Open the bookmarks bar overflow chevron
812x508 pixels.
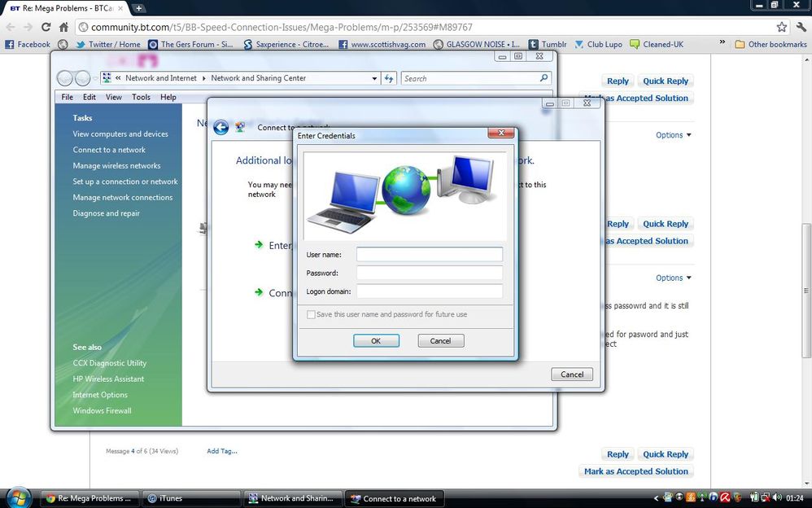pos(722,44)
